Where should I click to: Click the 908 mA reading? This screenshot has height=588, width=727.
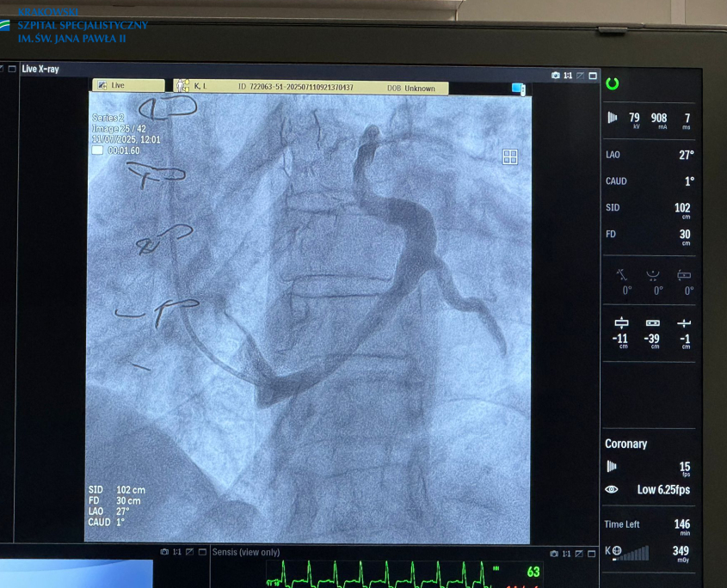point(659,119)
